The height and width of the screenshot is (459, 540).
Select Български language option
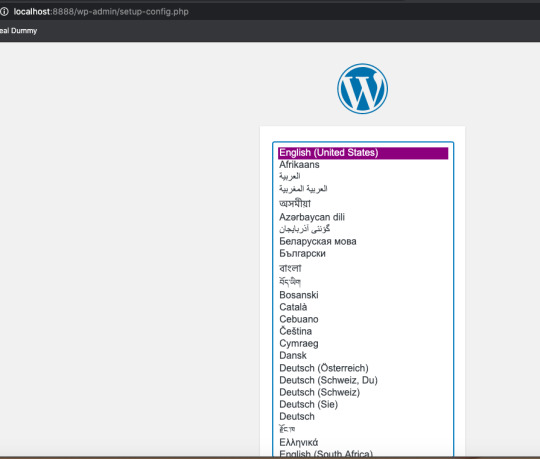[363, 253]
